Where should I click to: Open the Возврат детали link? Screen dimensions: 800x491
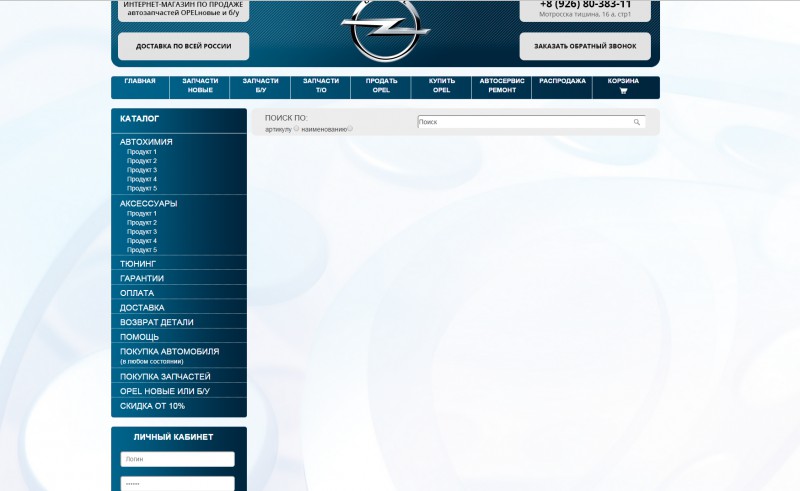pyautogui.click(x=157, y=323)
